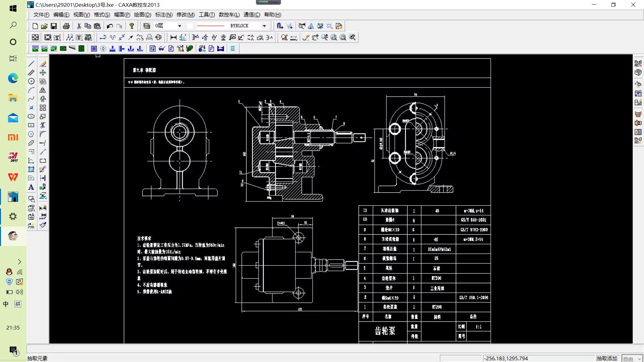Expand the layer dropdown showing 0层
Screen dimensions: 644x362
pos(179,26)
